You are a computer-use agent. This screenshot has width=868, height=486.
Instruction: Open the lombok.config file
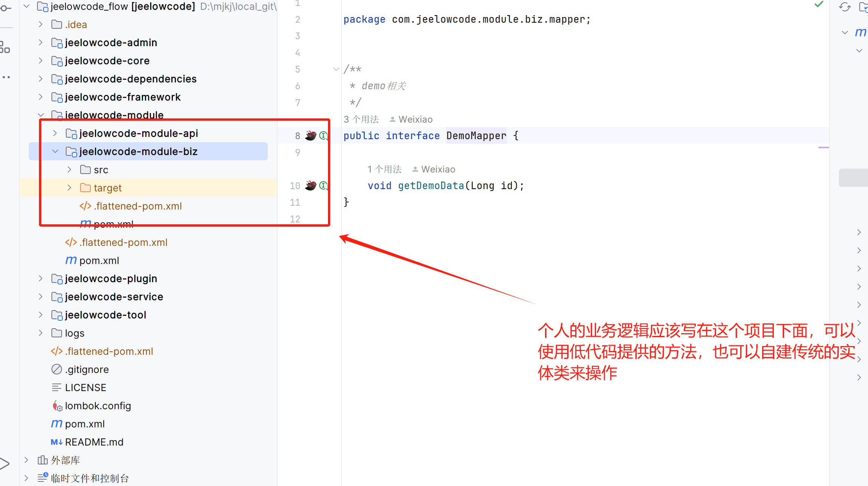(98, 406)
